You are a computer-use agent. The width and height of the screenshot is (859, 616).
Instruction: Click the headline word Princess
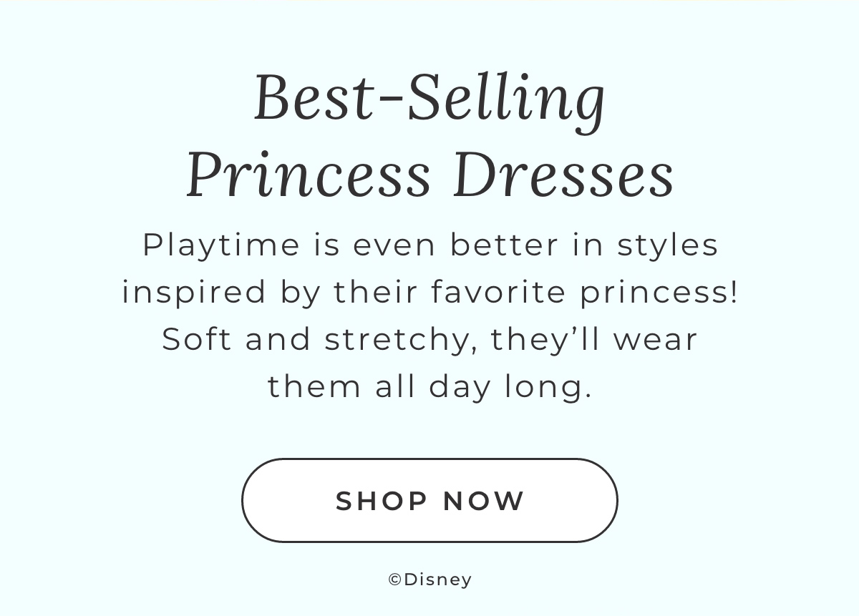(309, 174)
